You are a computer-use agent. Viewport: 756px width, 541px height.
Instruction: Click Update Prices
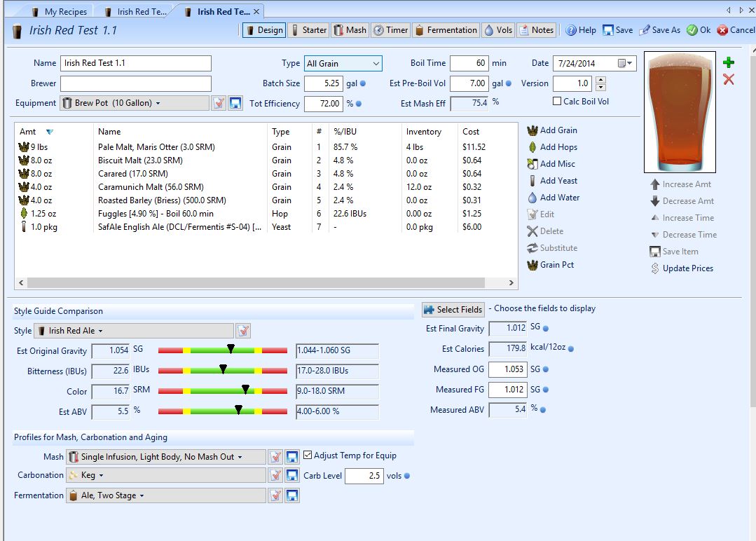[x=682, y=268]
